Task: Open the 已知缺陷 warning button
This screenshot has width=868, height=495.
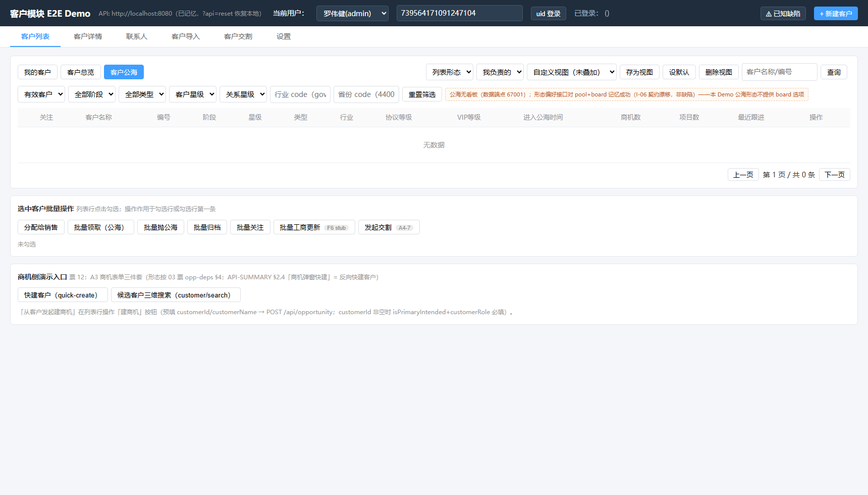Action: [x=783, y=14]
